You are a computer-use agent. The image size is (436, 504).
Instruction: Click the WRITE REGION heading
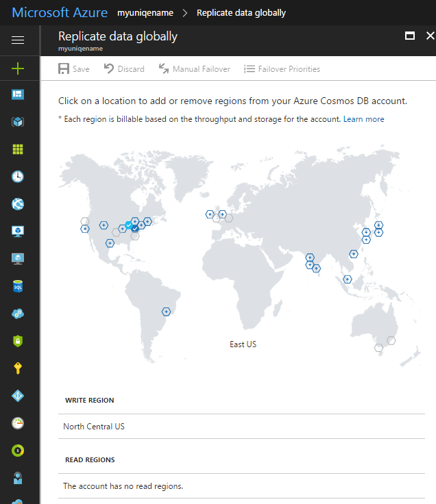click(x=89, y=400)
